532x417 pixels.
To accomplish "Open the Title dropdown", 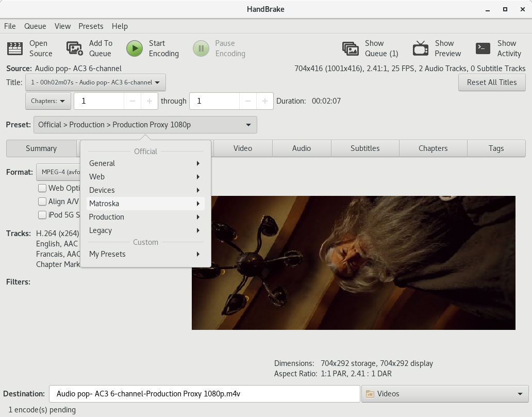I will click(x=95, y=82).
